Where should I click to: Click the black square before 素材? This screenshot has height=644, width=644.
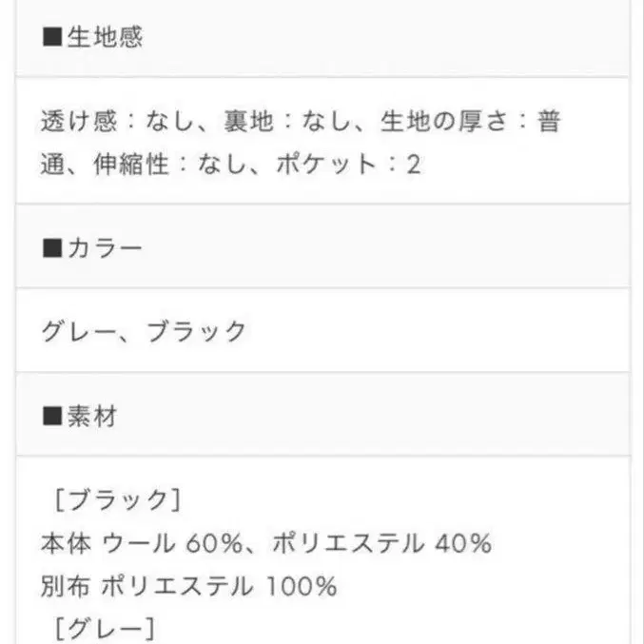pyautogui.click(x=53, y=415)
